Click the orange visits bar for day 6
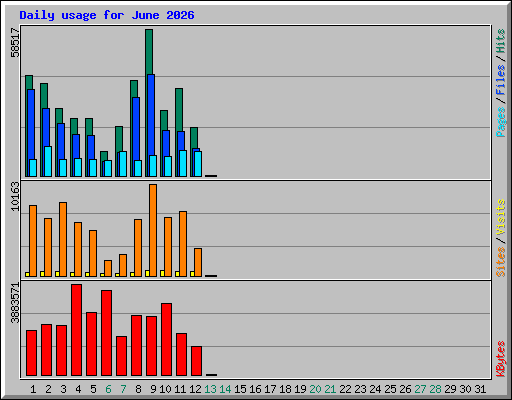 pos(108,268)
